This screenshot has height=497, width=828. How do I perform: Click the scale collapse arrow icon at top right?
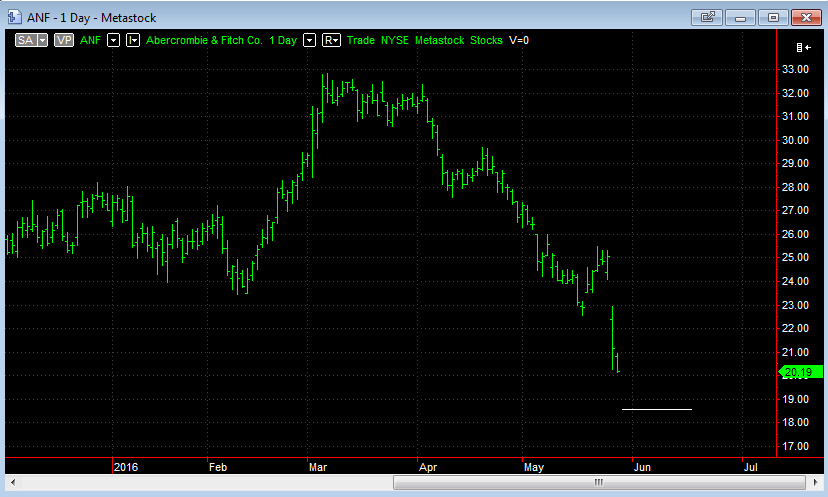(803, 48)
